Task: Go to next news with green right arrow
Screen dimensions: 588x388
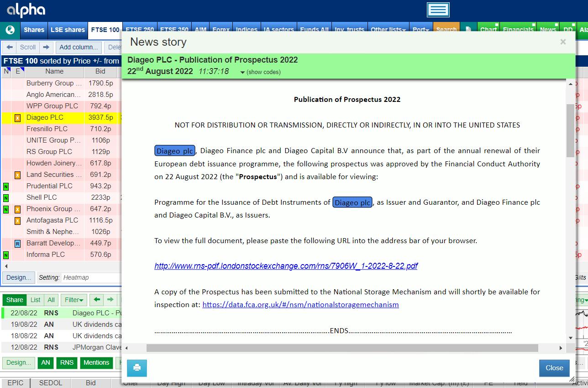Action: coord(110,300)
